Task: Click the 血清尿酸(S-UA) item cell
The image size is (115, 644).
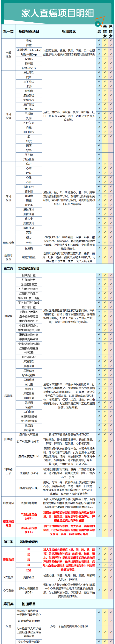Action: [x=29, y=488]
